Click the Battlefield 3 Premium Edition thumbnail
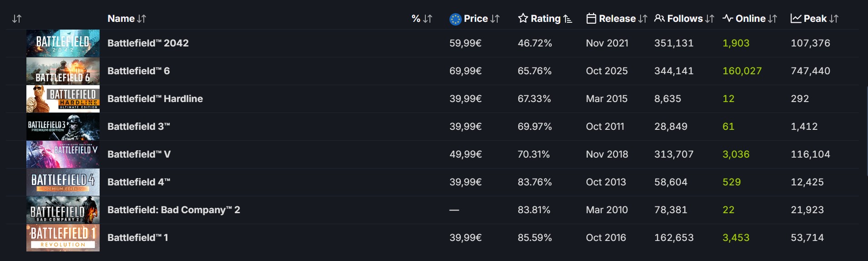Screen dimensions: 868x261 point(63,127)
